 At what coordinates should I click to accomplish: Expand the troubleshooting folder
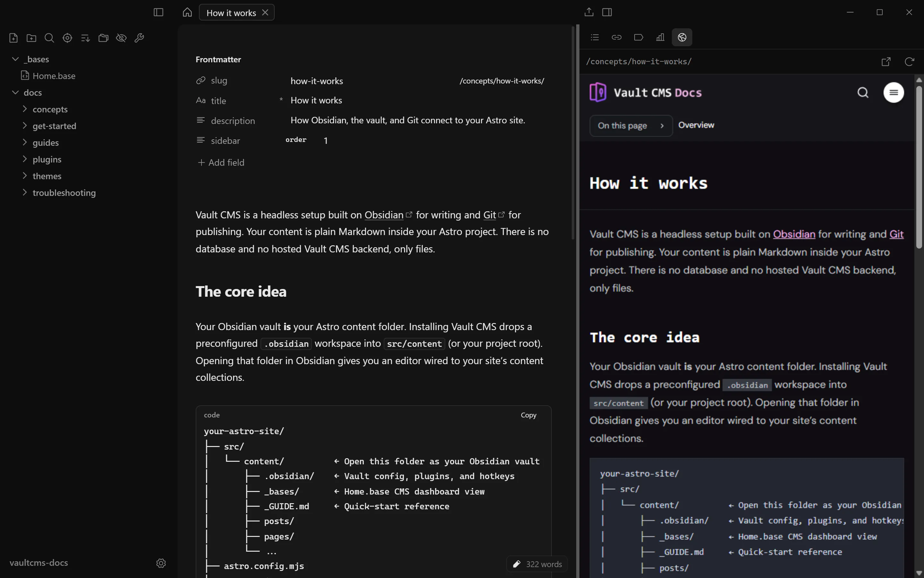(x=25, y=192)
